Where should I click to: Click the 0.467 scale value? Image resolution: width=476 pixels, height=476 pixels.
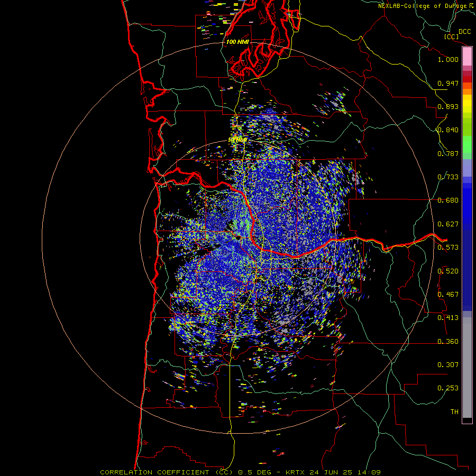click(x=448, y=294)
